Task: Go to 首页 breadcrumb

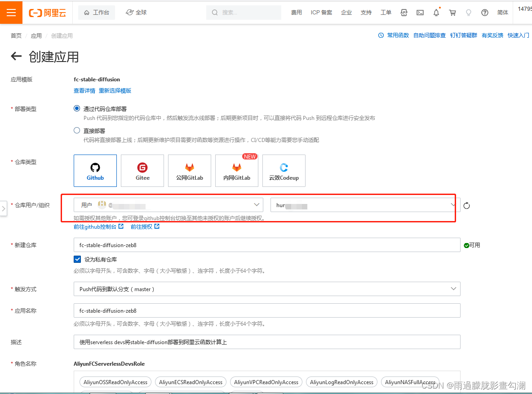Action: point(16,35)
